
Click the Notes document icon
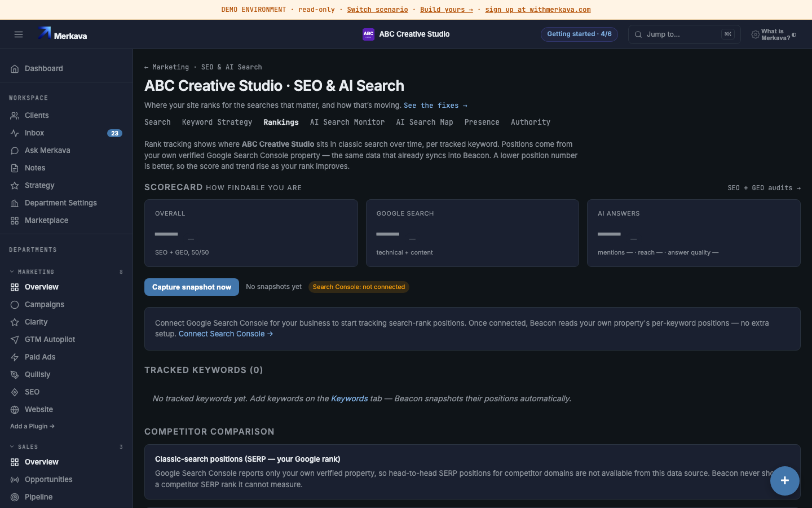15,168
